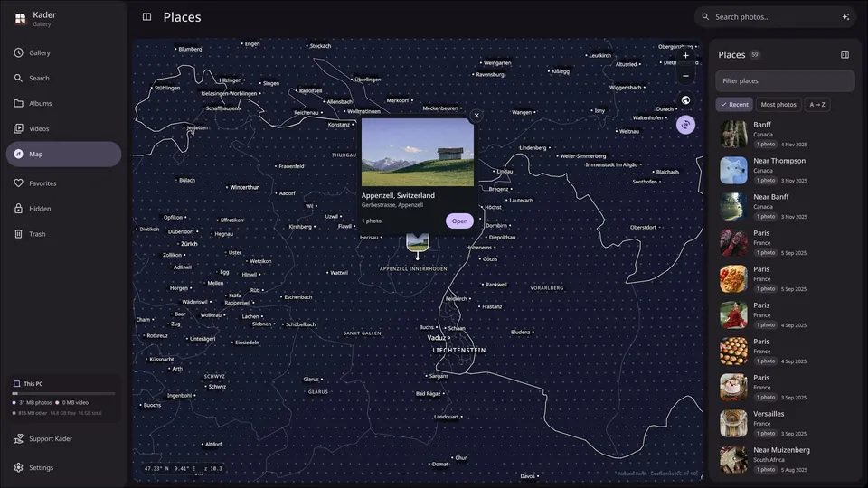Viewport: 868px width, 488px height.
Task: Open Favorites from the sidebar
Action: pyautogui.click(x=63, y=183)
